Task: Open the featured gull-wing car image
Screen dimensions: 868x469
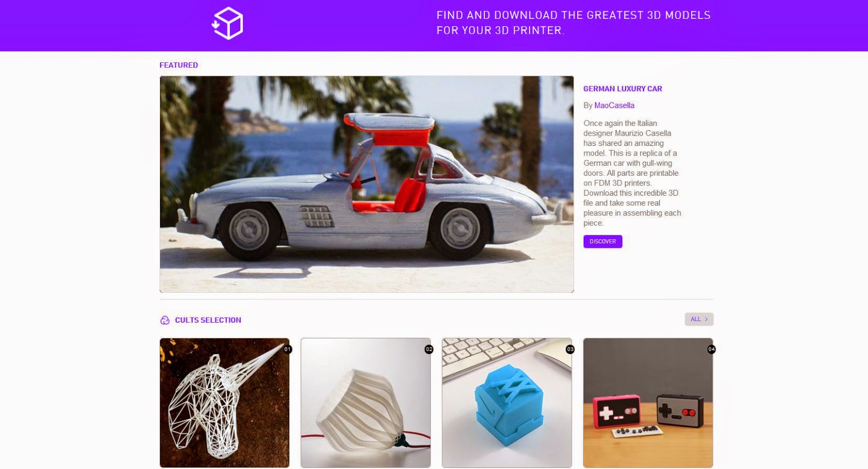Action: [367, 184]
